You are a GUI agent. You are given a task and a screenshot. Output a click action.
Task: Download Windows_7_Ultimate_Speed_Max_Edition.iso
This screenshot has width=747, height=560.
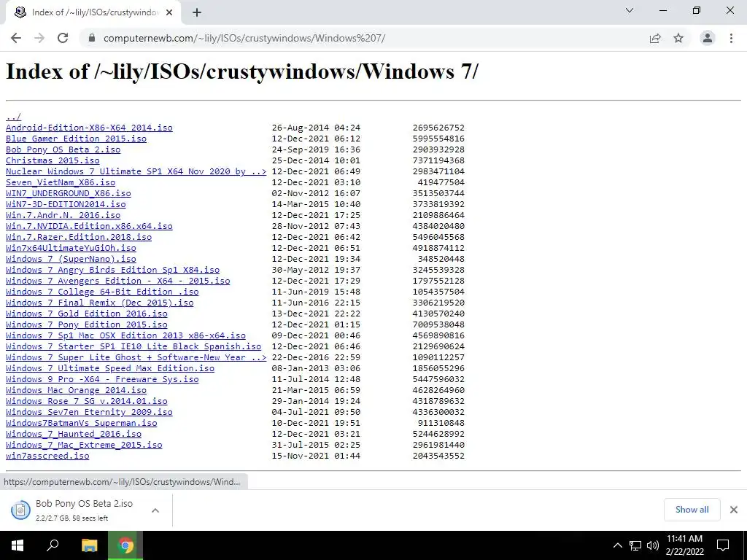[x=110, y=368]
